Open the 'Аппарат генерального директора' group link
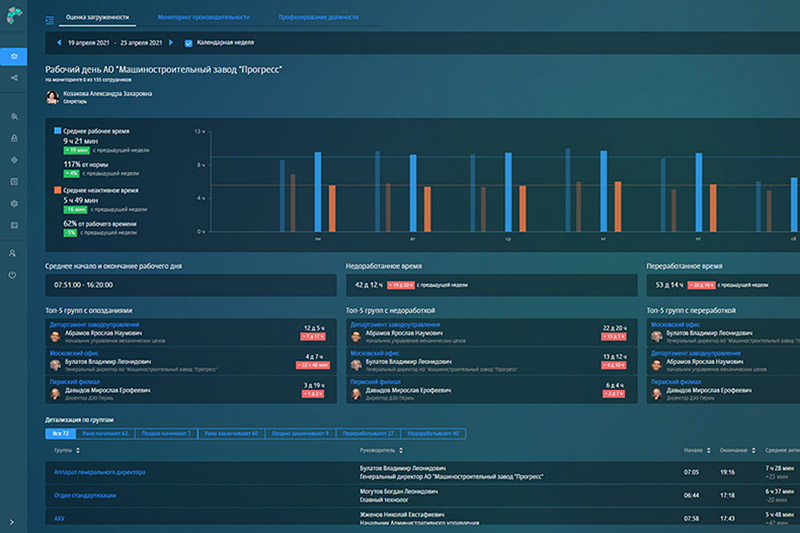The width and height of the screenshot is (800, 533). (99, 472)
